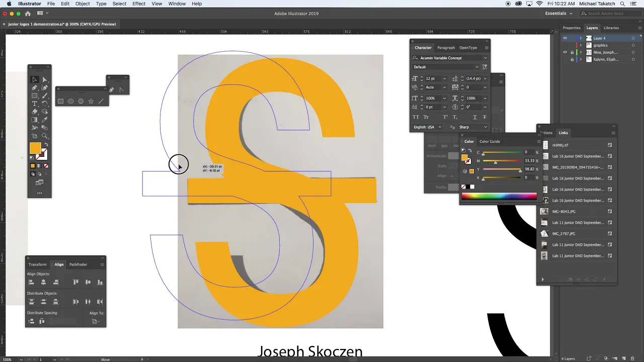644x362 pixels.
Task: Expand the Layer 4 layer
Action: 581,38
